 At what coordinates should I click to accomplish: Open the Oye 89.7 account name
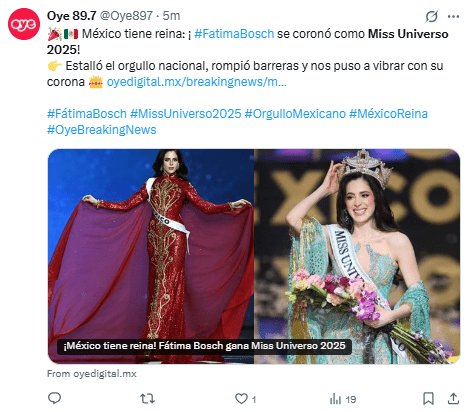[x=72, y=16]
